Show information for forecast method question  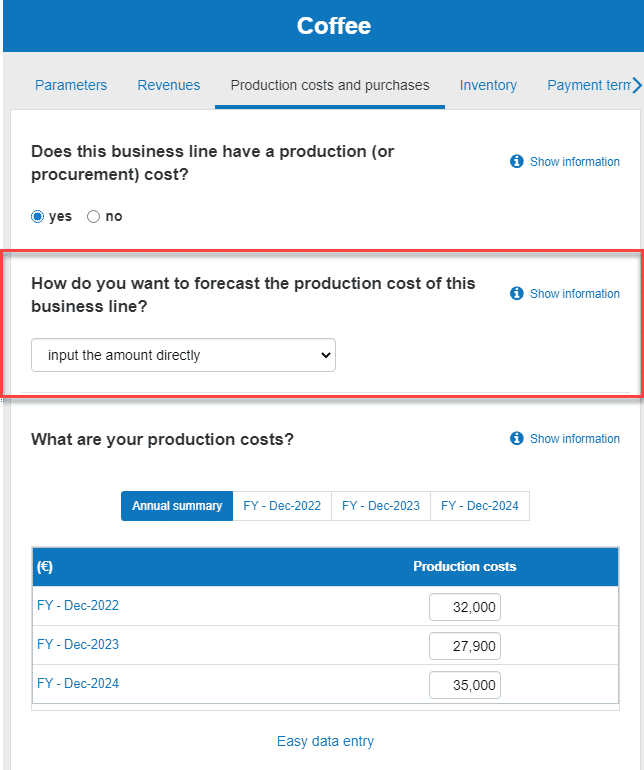pos(574,294)
